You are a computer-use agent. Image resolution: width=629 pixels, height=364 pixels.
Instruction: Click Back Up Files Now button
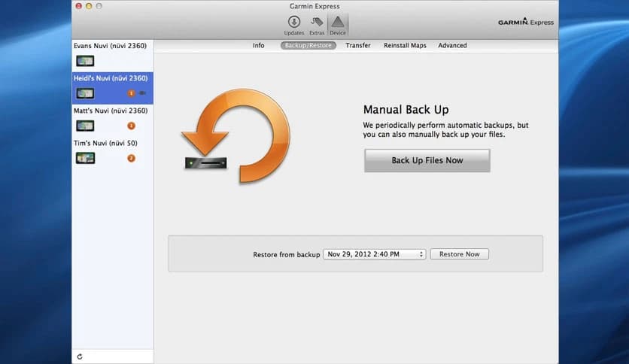point(427,160)
